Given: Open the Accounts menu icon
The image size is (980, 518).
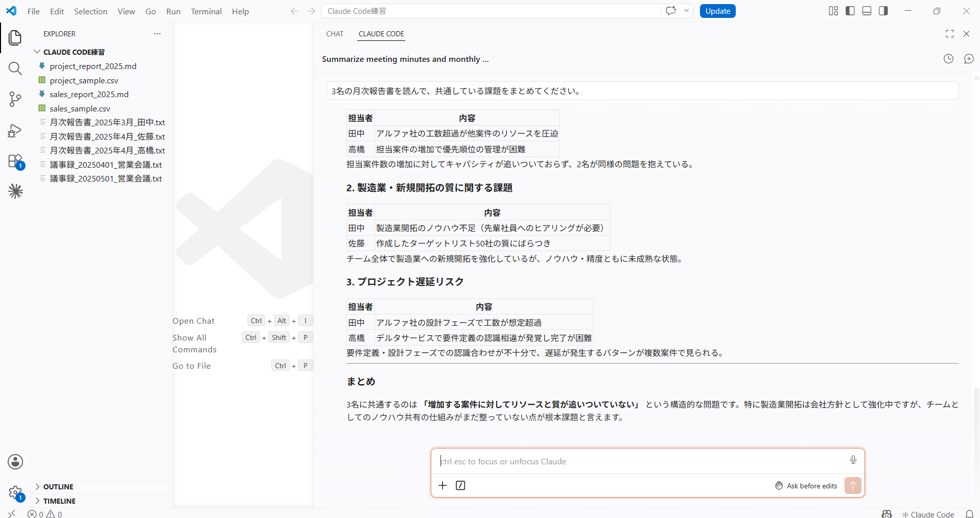Looking at the screenshot, I should click(15, 462).
